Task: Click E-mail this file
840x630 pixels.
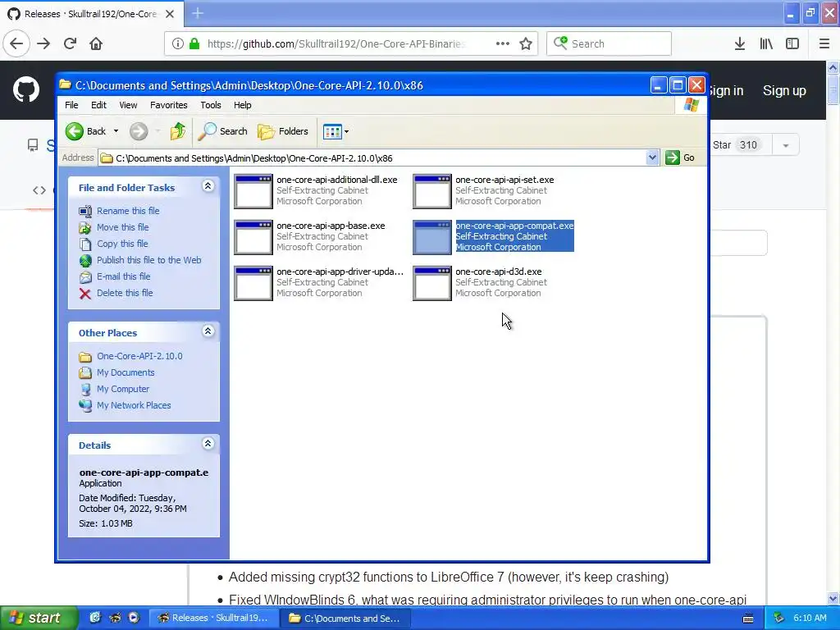Action: (x=123, y=276)
